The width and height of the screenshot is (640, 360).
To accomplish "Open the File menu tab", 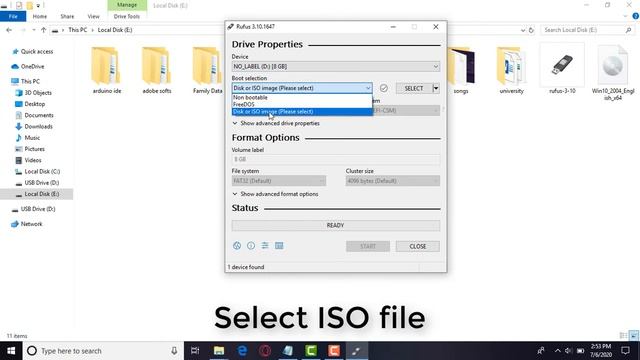I will pos(13,16).
